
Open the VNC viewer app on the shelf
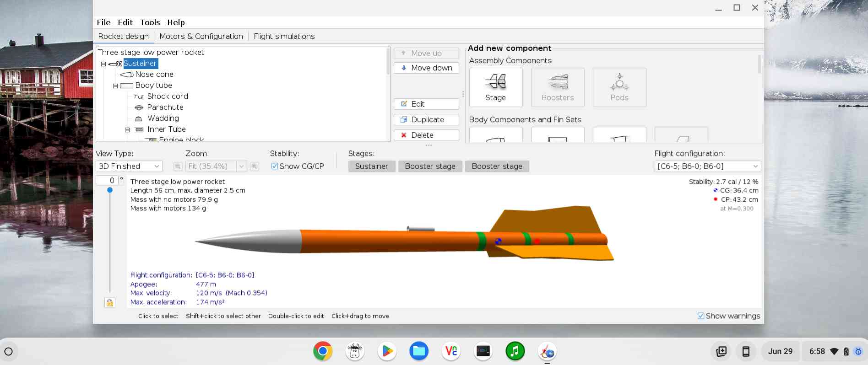[x=451, y=351]
